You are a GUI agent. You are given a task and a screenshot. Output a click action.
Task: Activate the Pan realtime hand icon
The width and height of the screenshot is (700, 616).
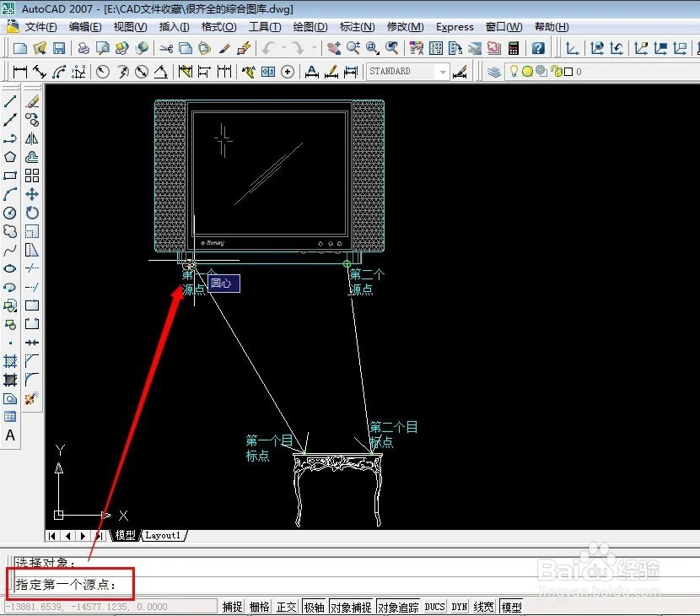tap(334, 48)
